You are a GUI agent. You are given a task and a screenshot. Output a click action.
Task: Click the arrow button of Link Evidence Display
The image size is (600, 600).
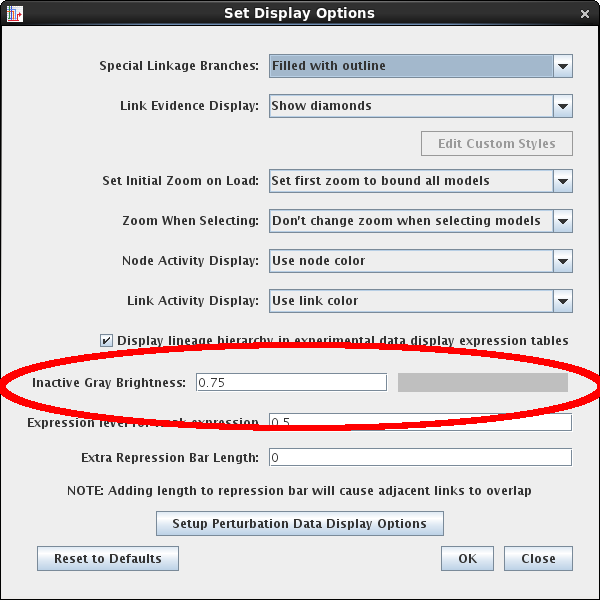pyautogui.click(x=563, y=106)
